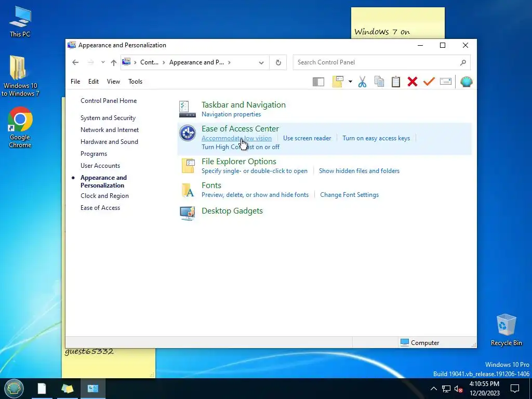The height and width of the screenshot is (399, 532).
Task: Go back with the back arrow
Action: (x=75, y=62)
